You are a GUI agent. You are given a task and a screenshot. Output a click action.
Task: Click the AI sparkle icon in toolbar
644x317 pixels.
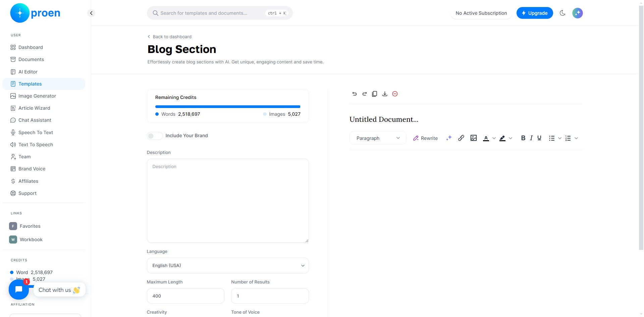[449, 138]
